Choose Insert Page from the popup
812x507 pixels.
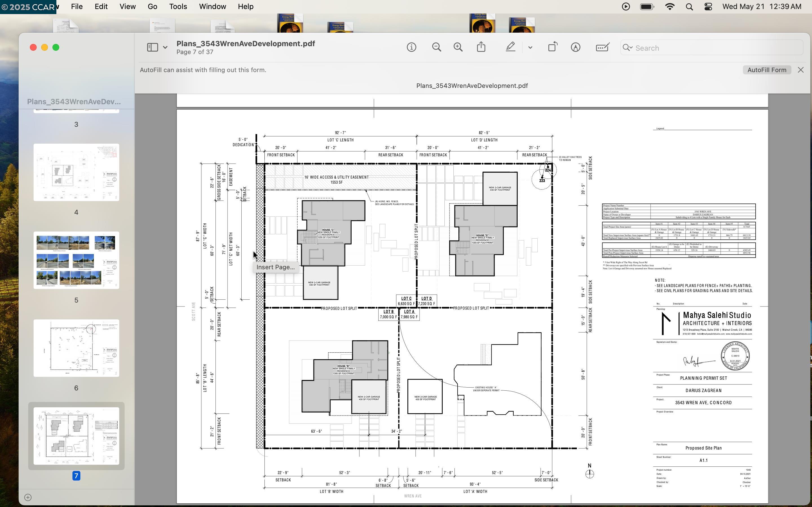tap(275, 267)
